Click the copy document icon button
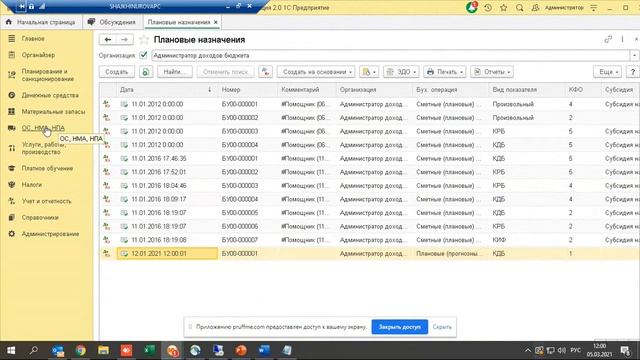 (x=146, y=72)
